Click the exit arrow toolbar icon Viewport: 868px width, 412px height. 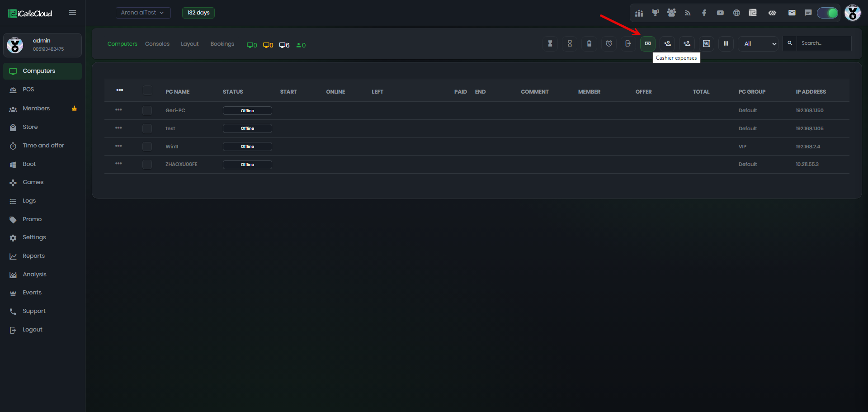(x=628, y=43)
